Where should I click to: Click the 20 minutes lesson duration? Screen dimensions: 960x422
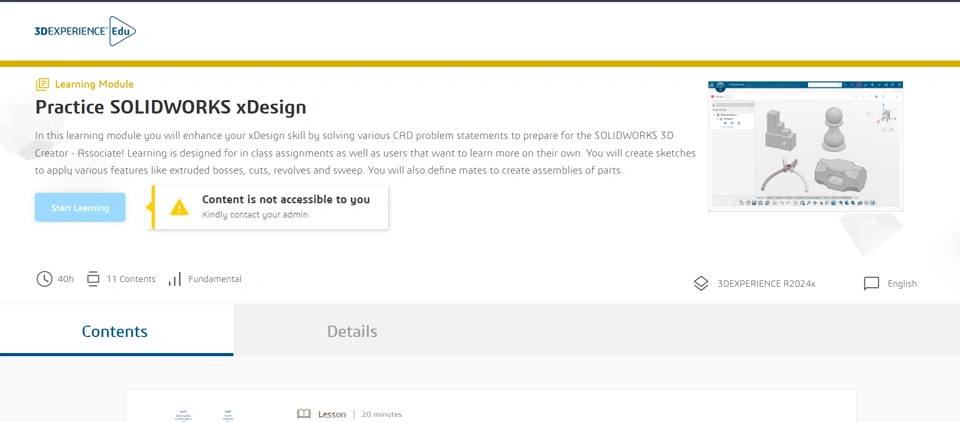[x=382, y=415]
